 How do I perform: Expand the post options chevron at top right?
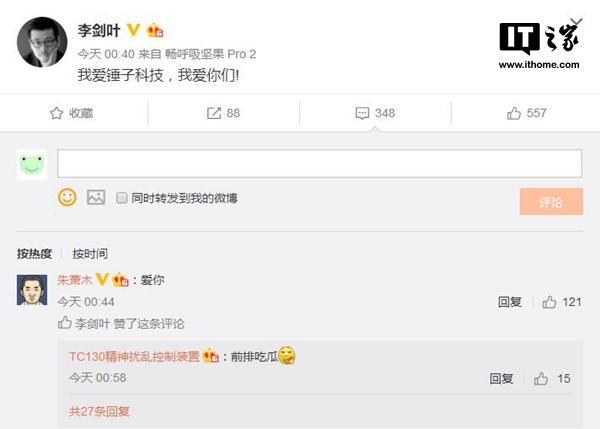(576, 21)
